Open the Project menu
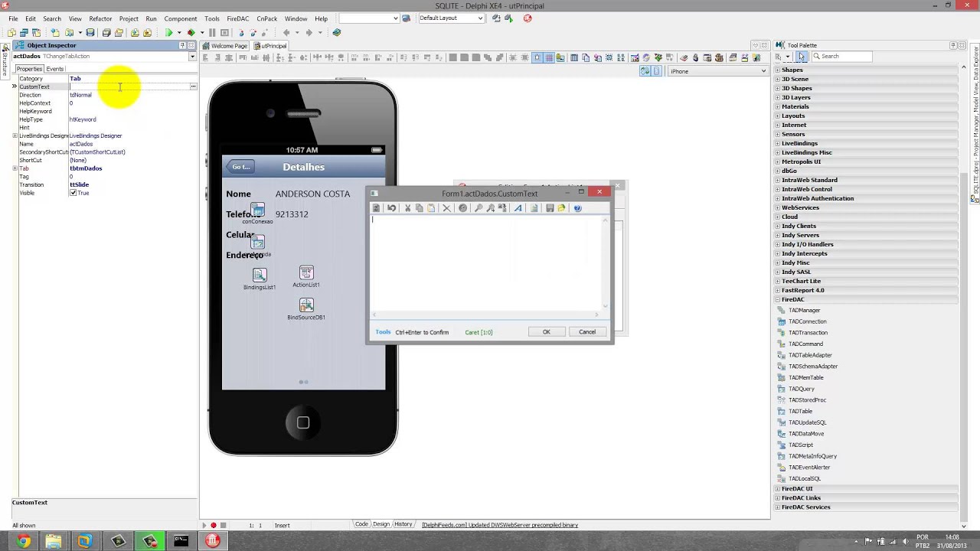Image resolution: width=980 pixels, height=551 pixels. pyautogui.click(x=129, y=18)
